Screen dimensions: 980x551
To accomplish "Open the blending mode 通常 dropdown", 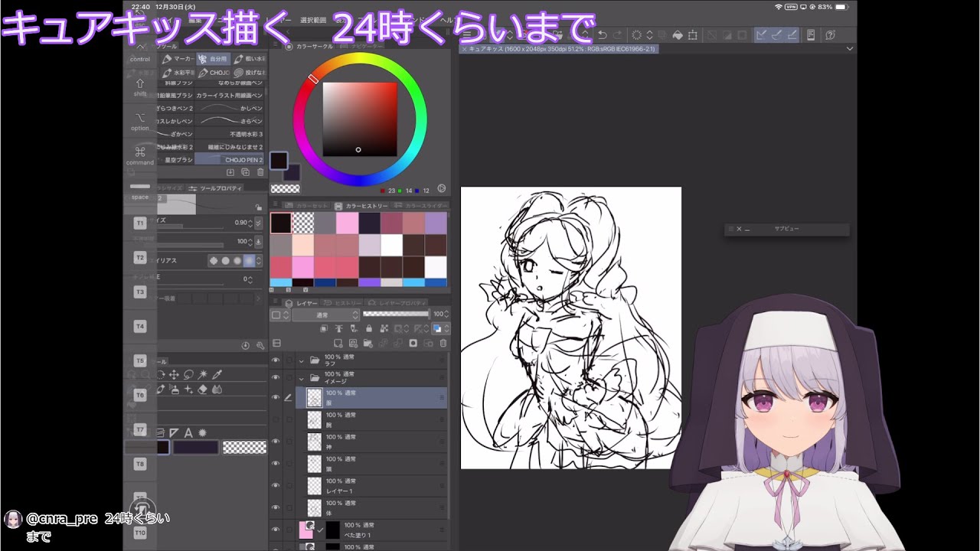I will [325, 315].
